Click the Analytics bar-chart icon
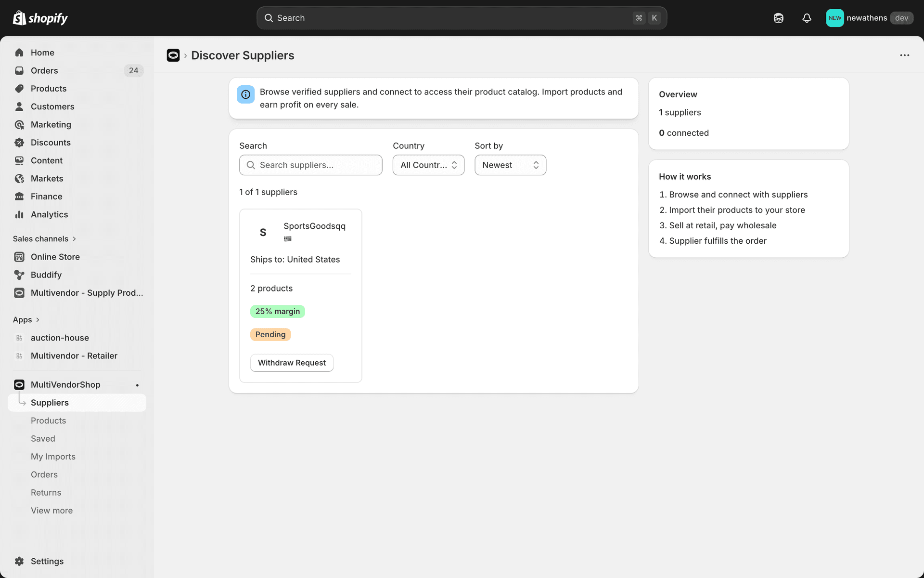924x578 pixels. tap(19, 214)
